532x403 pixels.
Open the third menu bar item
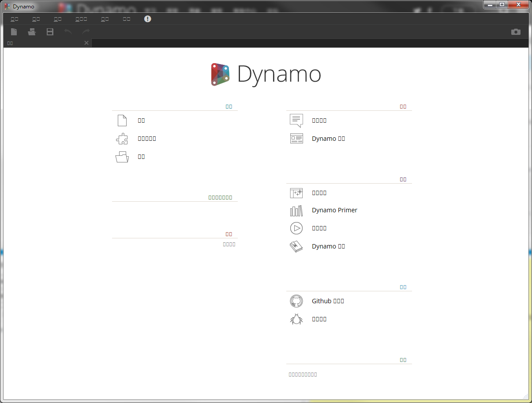[58, 19]
